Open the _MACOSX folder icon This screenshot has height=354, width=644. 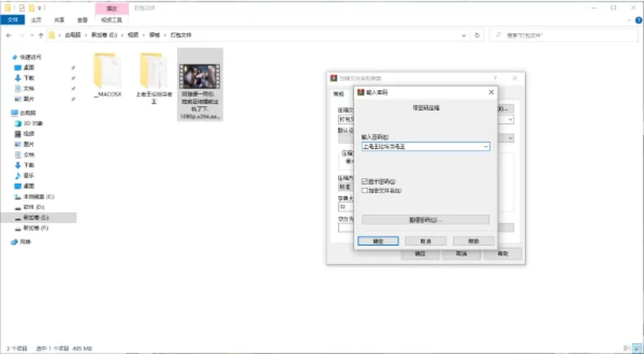(107, 70)
